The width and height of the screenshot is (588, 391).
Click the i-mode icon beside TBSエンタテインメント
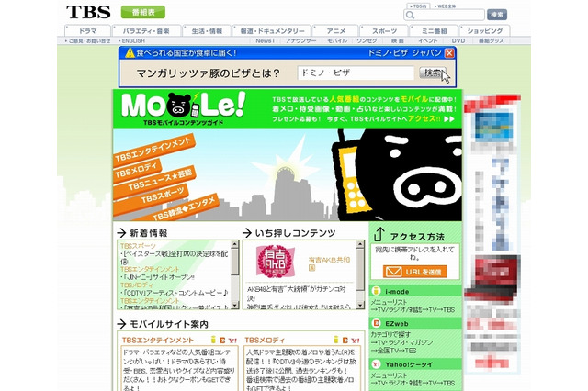click(x=213, y=340)
